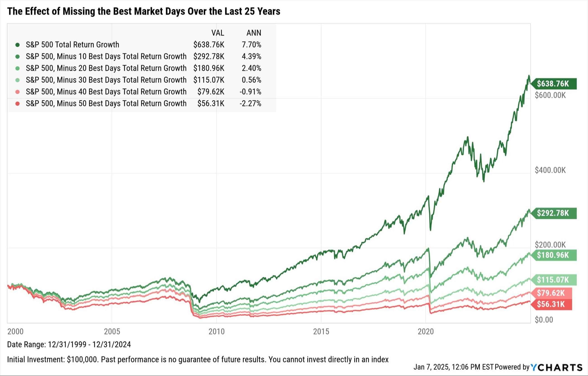Select the $292.78K end-value flag
The width and height of the screenshot is (588, 376).
[554, 213]
